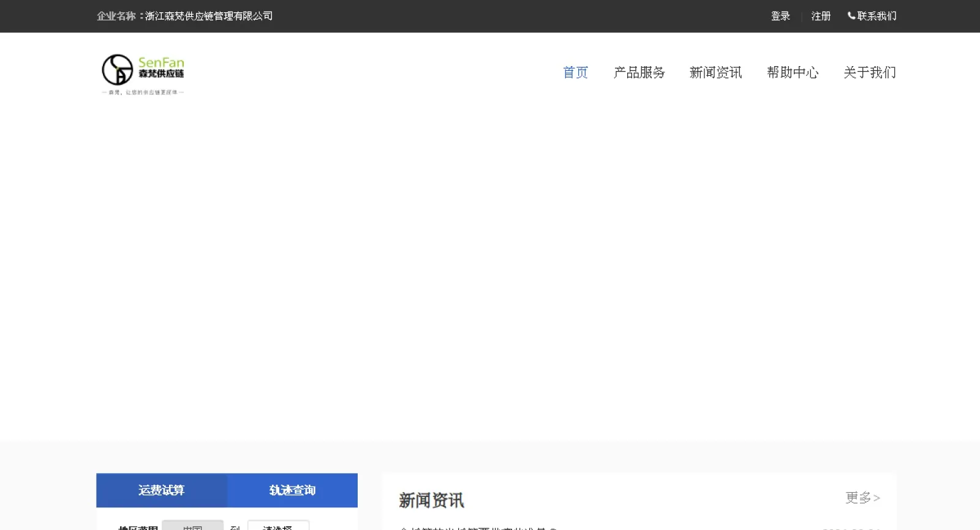Open the 新闻资讯 navigation menu item
The image size is (980, 530).
point(715,72)
